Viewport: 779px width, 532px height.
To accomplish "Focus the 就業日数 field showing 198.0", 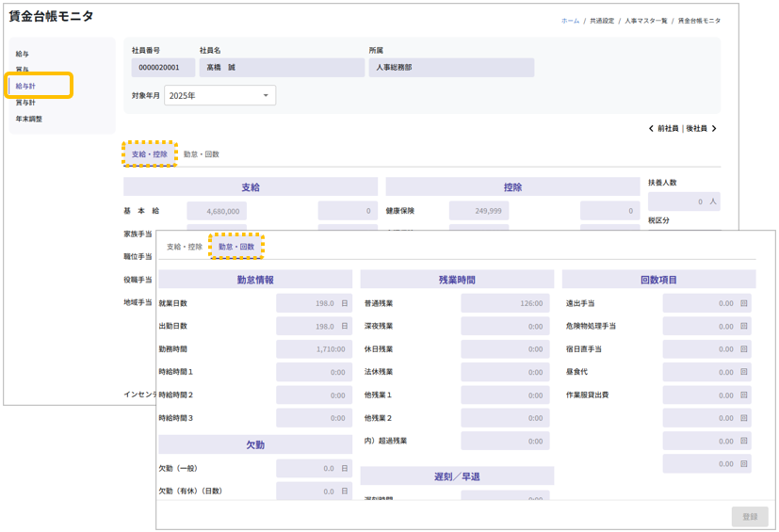I will pyautogui.click(x=315, y=303).
